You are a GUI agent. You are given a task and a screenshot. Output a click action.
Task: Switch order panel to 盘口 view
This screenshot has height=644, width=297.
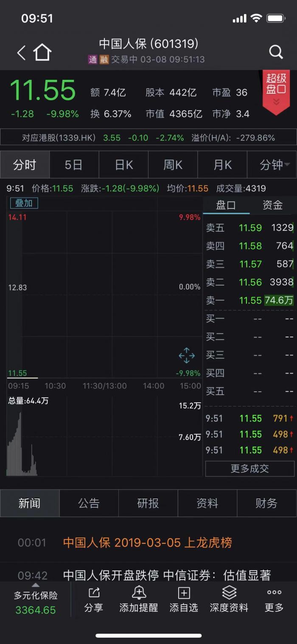(226, 205)
